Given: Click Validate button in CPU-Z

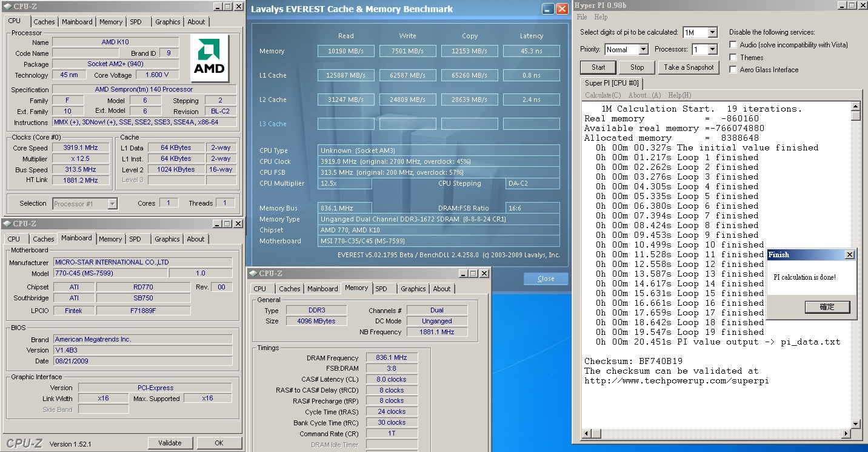Looking at the screenshot, I should pyautogui.click(x=170, y=443).
